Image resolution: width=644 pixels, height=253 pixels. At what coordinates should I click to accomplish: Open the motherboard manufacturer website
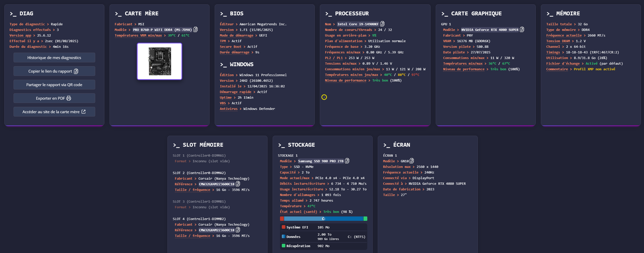(x=54, y=112)
